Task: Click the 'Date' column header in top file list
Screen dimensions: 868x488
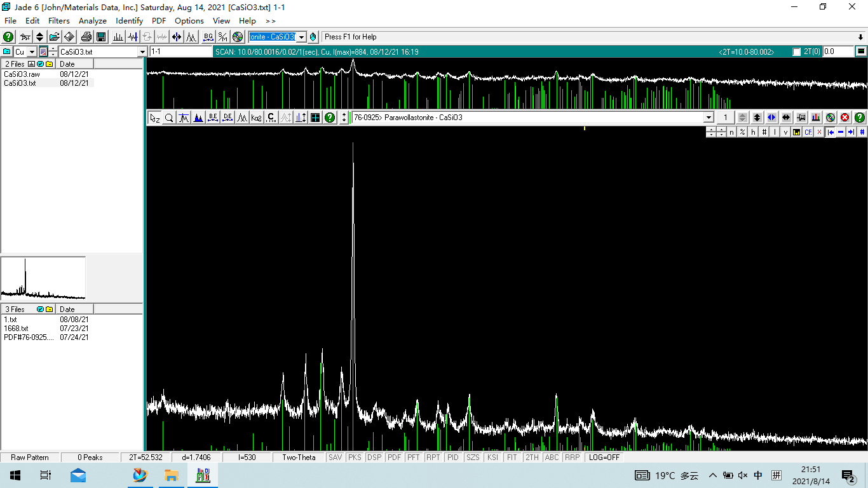Action: tap(75, 64)
